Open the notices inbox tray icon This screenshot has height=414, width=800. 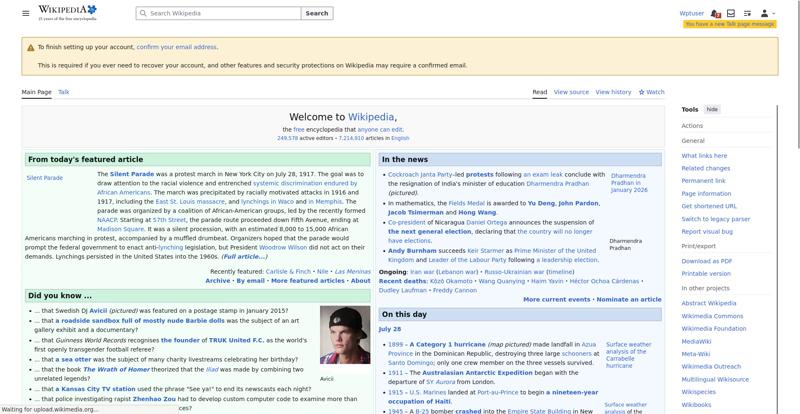coord(731,13)
